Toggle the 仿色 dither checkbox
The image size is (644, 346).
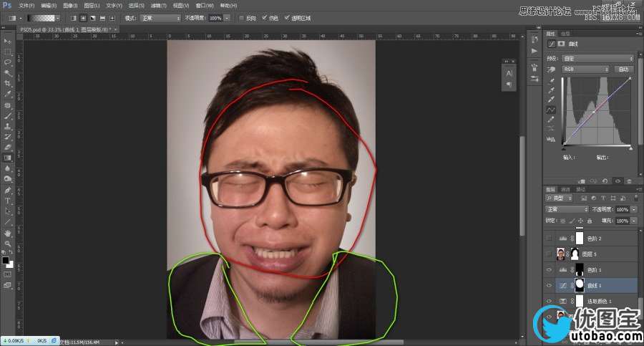point(265,18)
